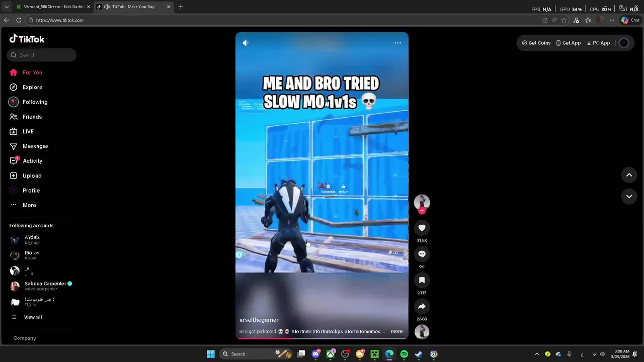Open Xbox app from the taskbar

click(x=330, y=354)
